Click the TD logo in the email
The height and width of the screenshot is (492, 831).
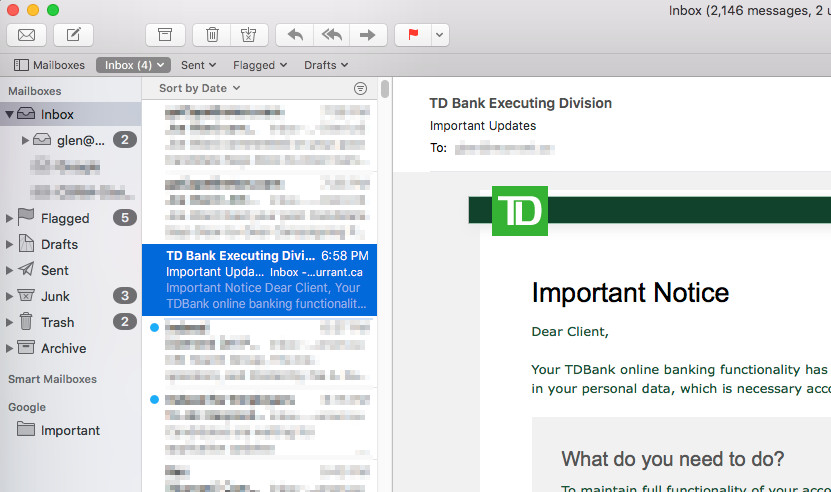[520, 211]
